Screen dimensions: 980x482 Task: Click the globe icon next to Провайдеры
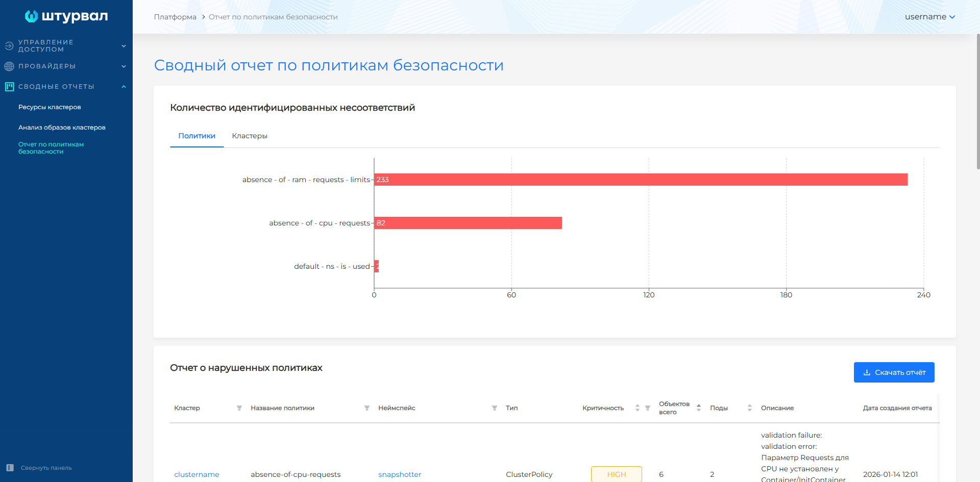[9, 66]
